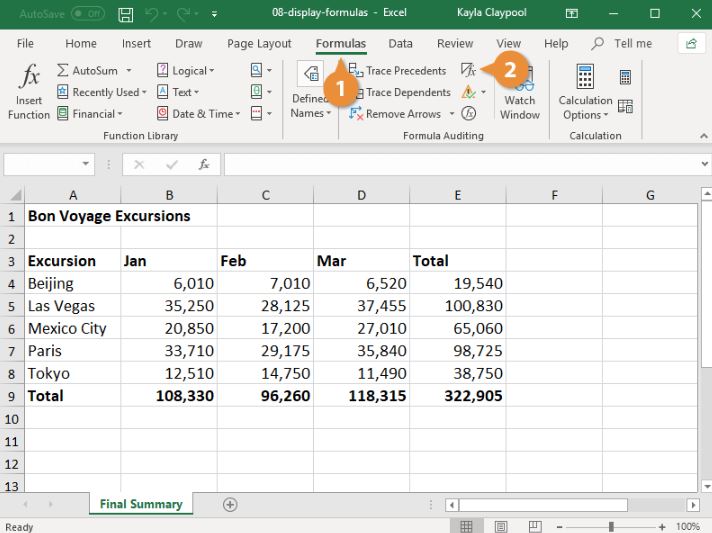
Task: Expand the AutoSum dropdown arrow
Action: [129, 70]
